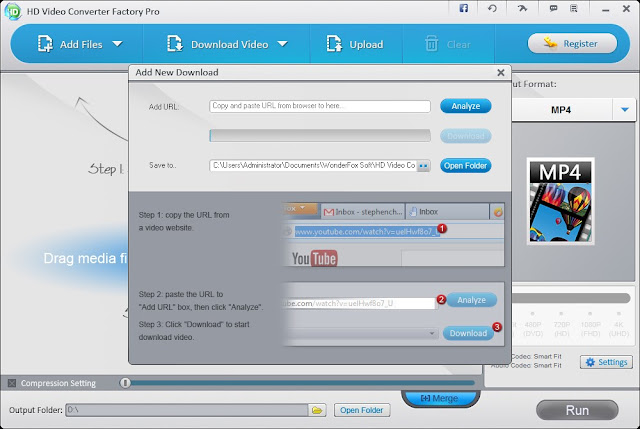This screenshot has width=640, height=429.
Task: Click the Upload toolbar button
Action: 355,44
